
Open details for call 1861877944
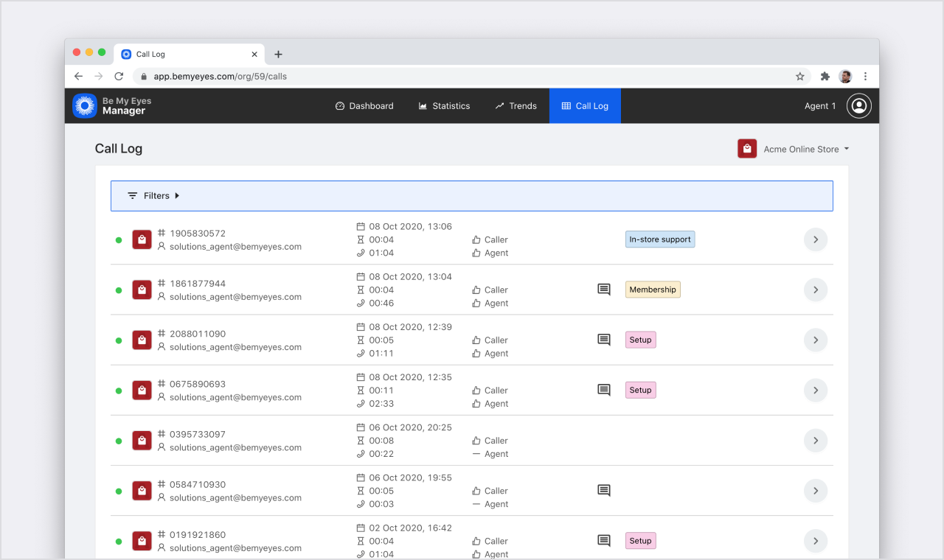click(x=816, y=290)
